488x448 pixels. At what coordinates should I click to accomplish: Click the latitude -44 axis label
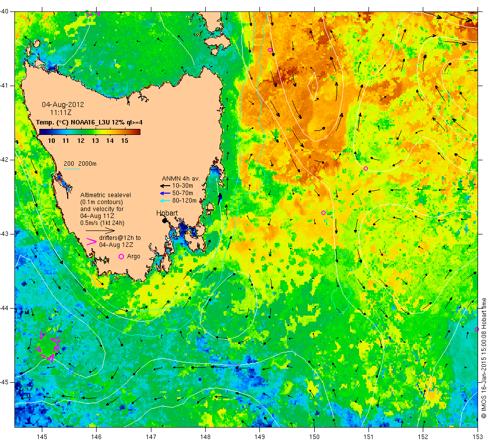point(4,308)
